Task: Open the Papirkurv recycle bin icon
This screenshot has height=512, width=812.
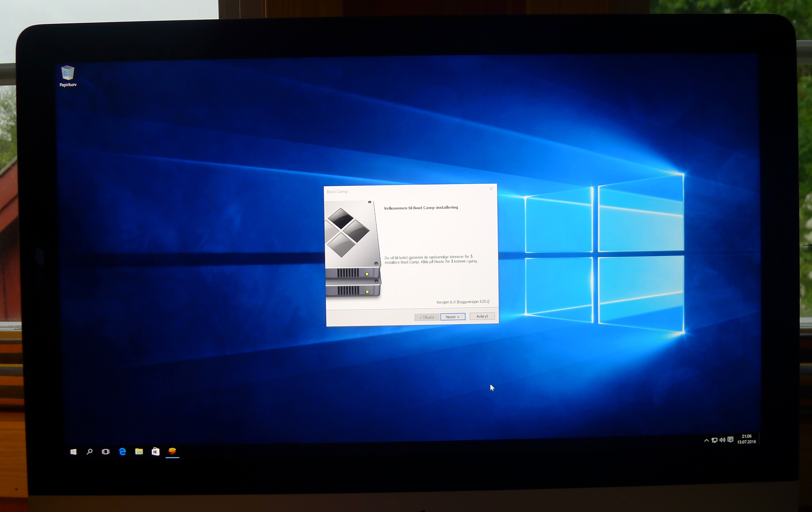Action: click(68, 76)
